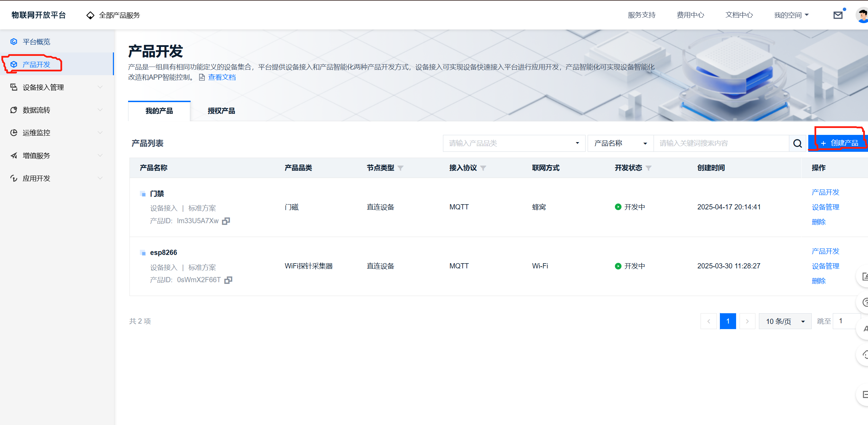Click the keyword search input field
Image resolution: width=868 pixels, height=425 pixels.
(x=721, y=143)
